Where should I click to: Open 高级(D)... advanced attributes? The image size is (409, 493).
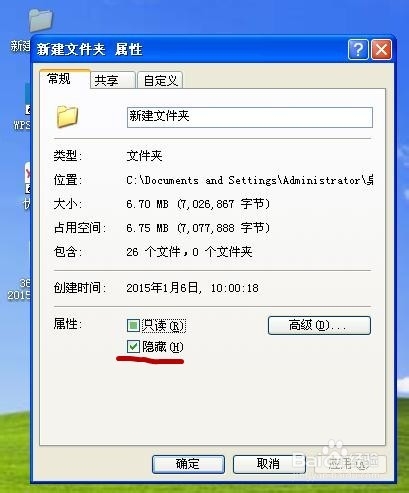[x=319, y=325]
